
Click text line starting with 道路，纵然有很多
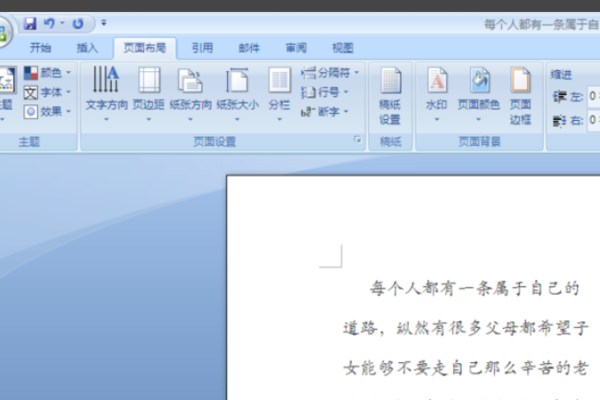[x=465, y=328]
